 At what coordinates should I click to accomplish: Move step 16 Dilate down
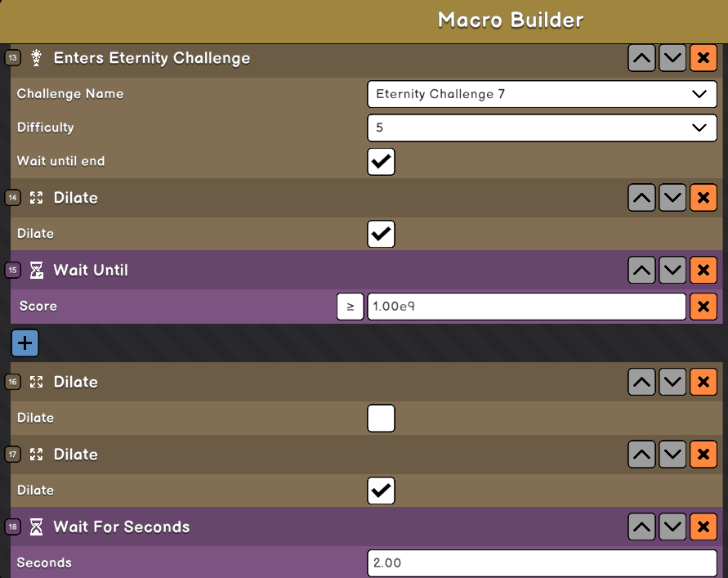[x=672, y=382]
